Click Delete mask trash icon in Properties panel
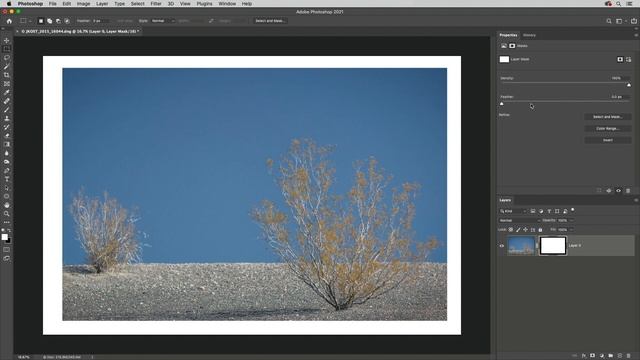 (x=628, y=191)
